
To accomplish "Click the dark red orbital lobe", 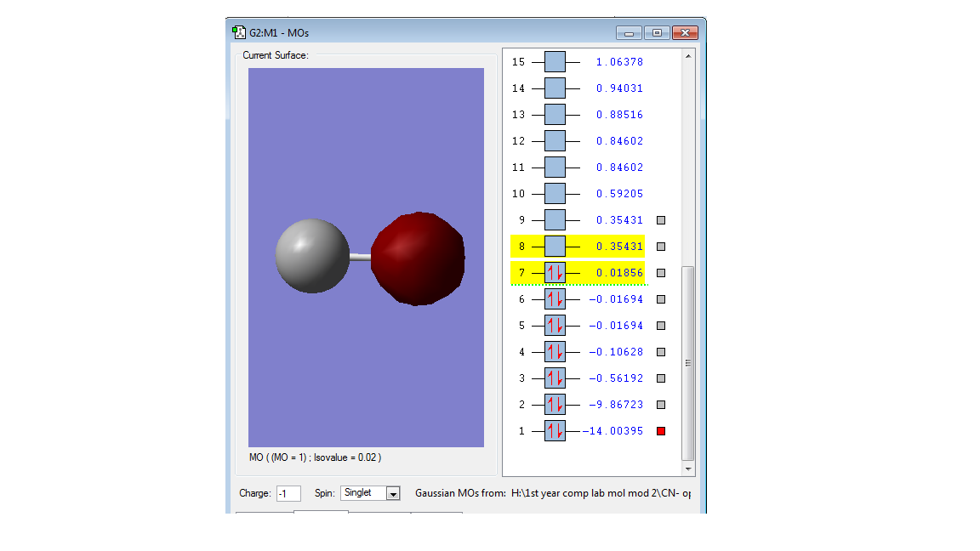I will 419,258.
